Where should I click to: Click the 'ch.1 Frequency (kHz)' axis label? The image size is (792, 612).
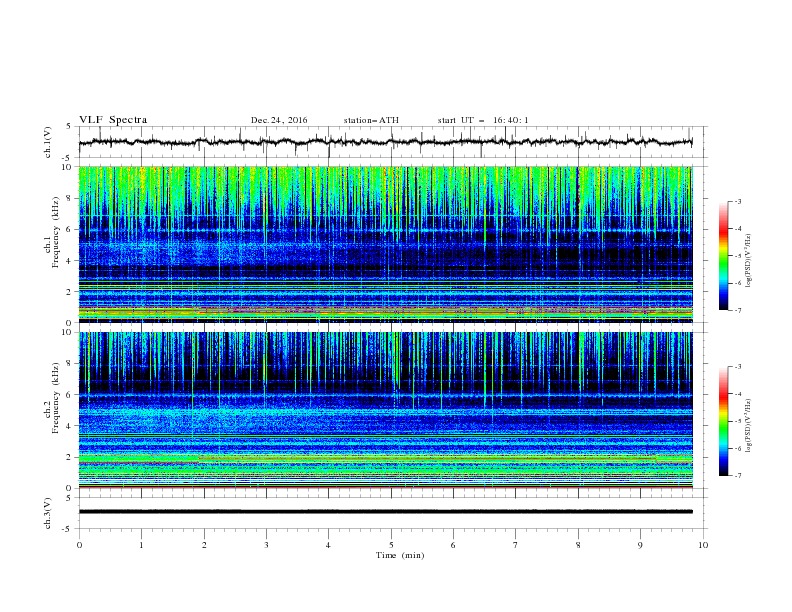coord(52,232)
